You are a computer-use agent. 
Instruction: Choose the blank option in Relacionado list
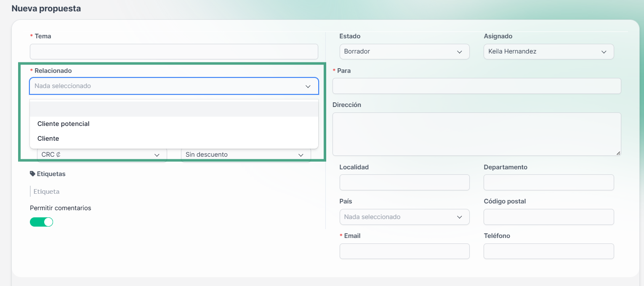coord(173,109)
